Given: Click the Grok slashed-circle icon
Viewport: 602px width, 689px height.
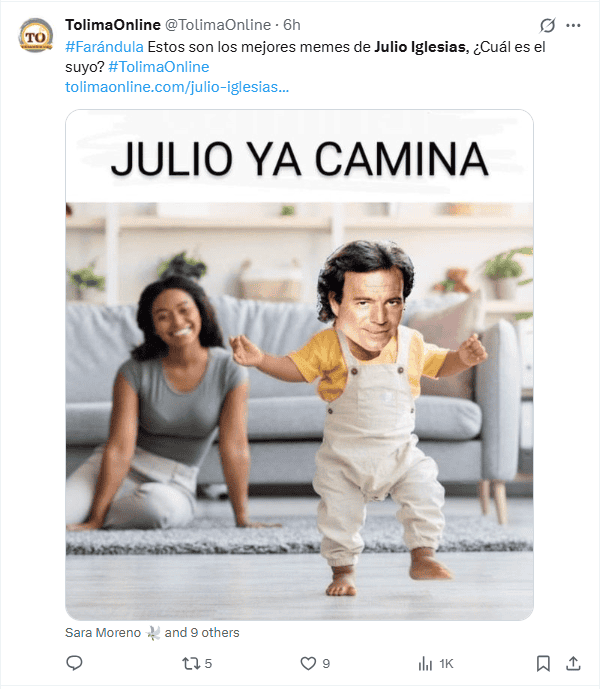Looking at the screenshot, I should (548, 25).
